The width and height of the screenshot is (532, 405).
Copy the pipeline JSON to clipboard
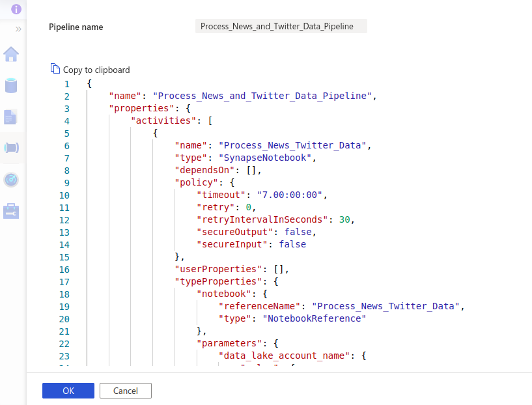91,70
